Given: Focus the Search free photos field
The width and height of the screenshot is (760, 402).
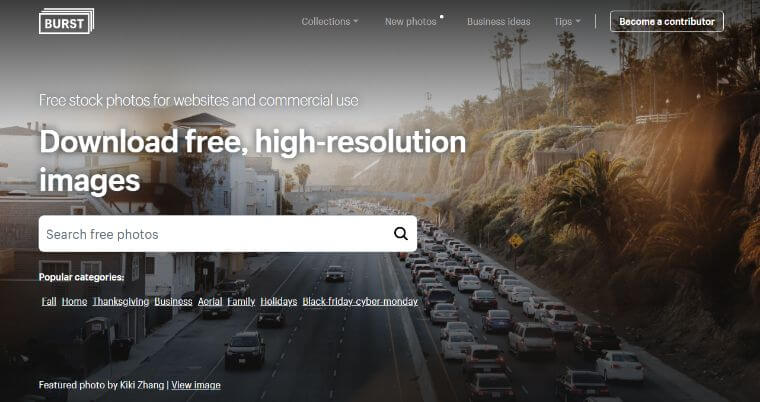Looking at the screenshot, I should tap(227, 234).
